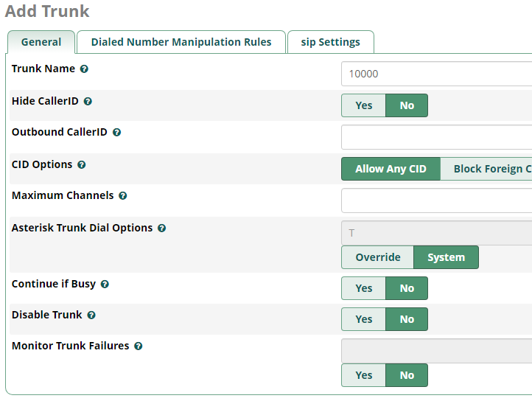Open the sip Settings tab
This screenshot has width=532, height=401.
[x=330, y=42]
